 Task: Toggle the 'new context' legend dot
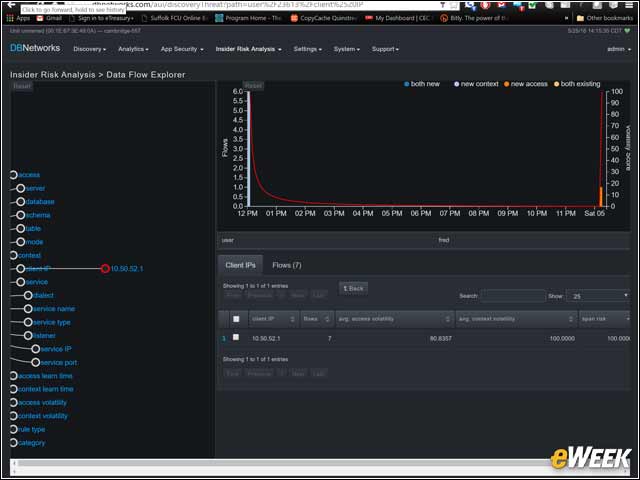457,84
